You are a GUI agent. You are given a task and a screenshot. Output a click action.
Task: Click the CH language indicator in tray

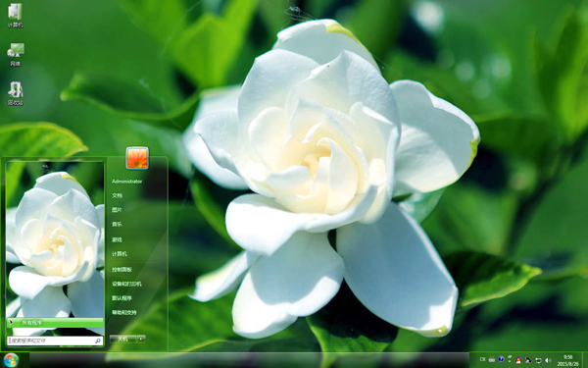[482, 360]
